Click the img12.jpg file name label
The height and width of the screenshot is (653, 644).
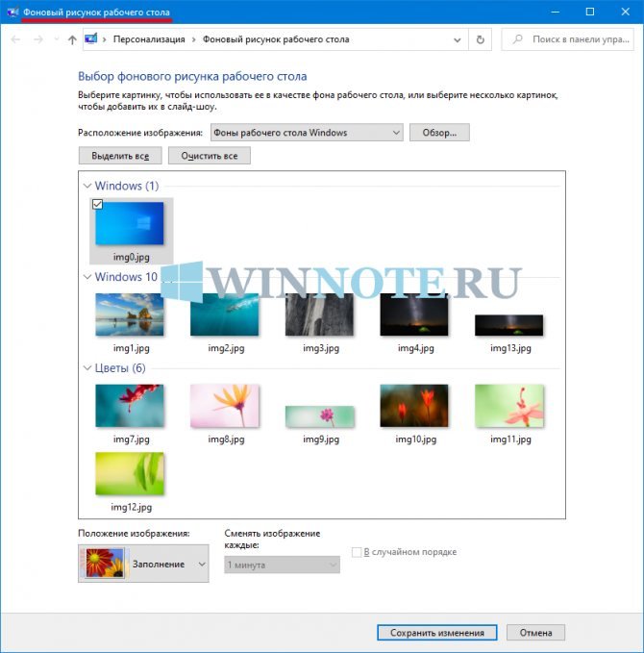tap(131, 507)
